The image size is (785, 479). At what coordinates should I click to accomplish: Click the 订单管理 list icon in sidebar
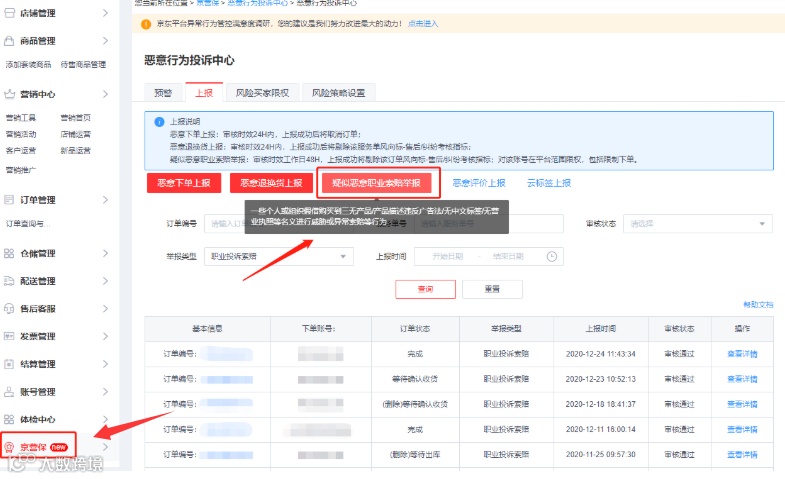point(9,200)
